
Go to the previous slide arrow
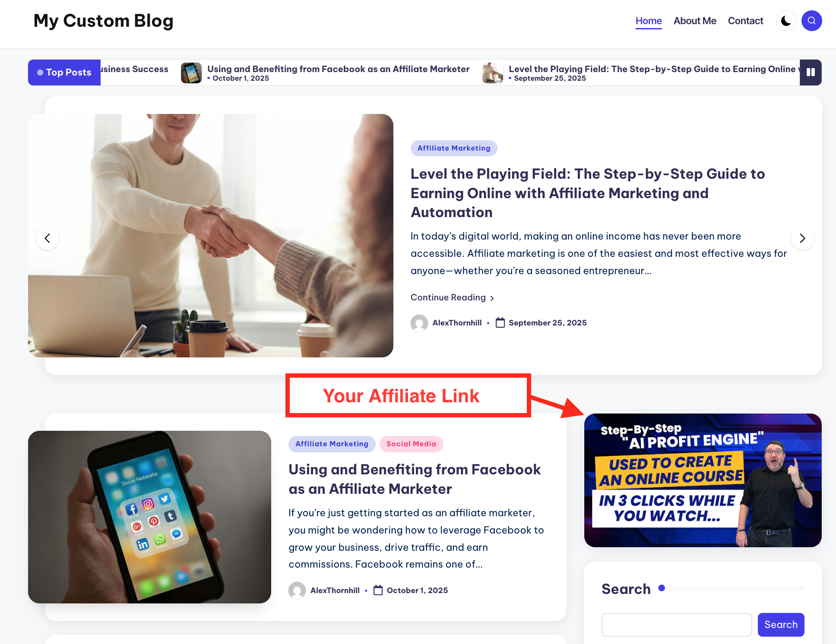pos(47,238)
